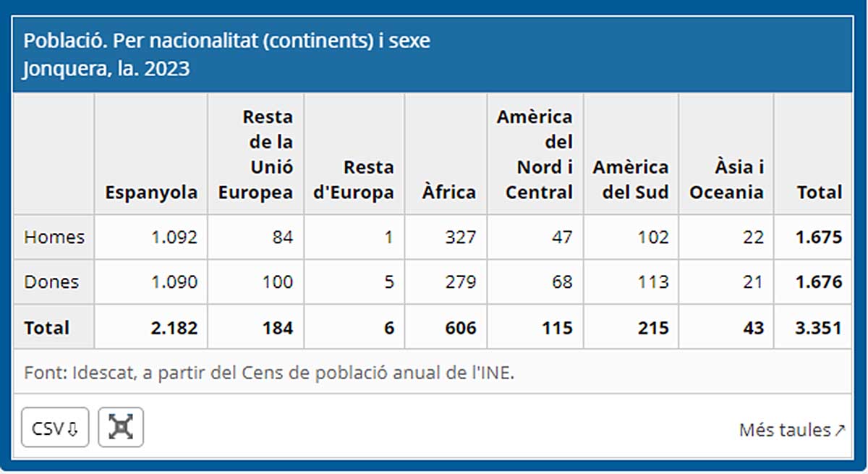Image resolution: width=868 pixels, height=474 pixels.
Task: Select the Àfrica column header
Action: [x=448, y=192]
